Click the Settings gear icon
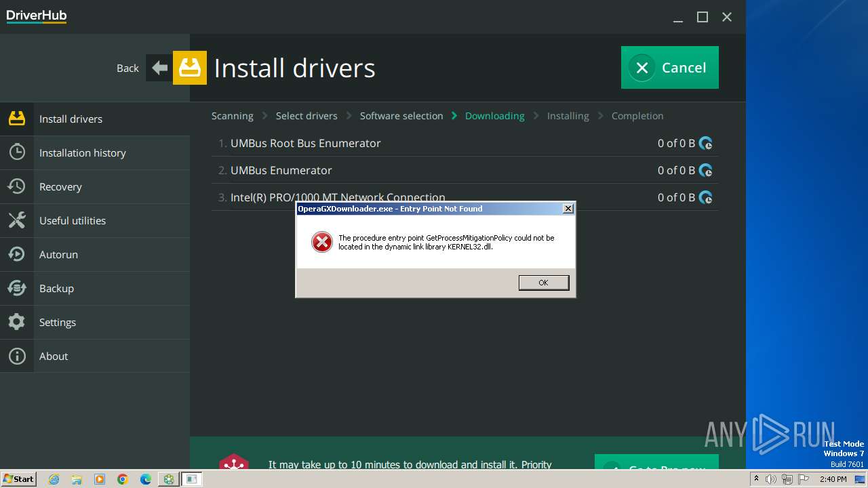 click(x=17, y=322)
